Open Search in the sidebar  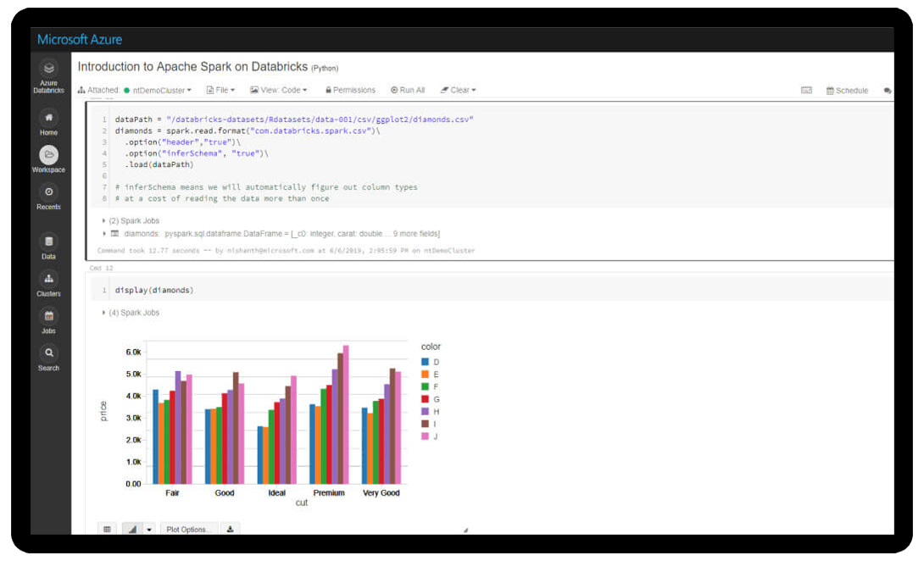tap(49, 353)
